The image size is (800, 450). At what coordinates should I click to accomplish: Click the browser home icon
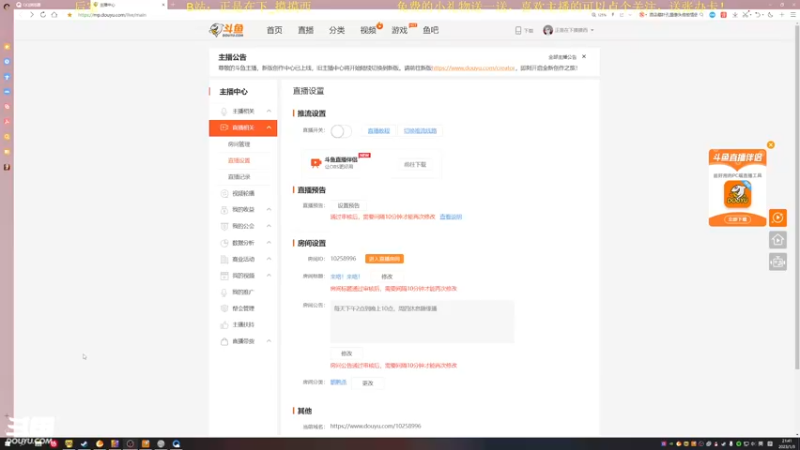[55, 15]
